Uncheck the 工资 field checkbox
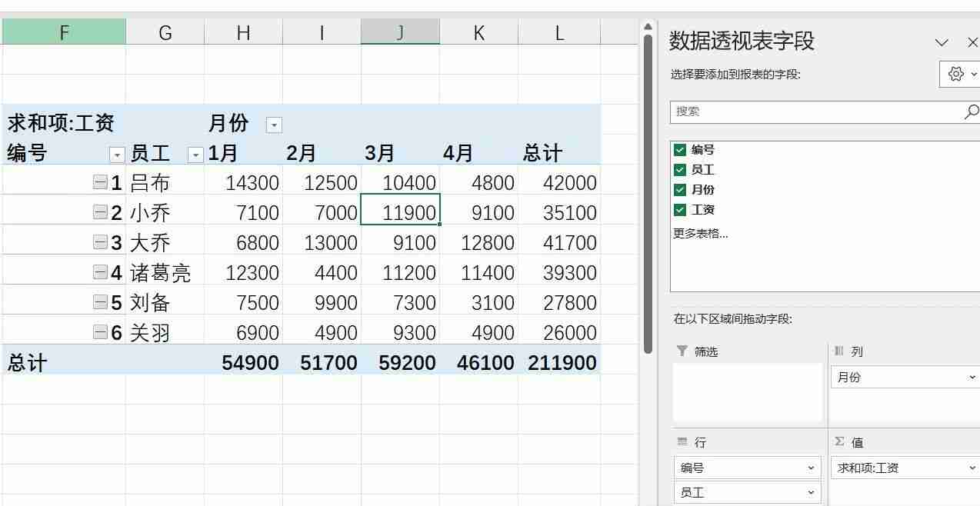Screen dimensions: 980x506 tap(680, 209)
